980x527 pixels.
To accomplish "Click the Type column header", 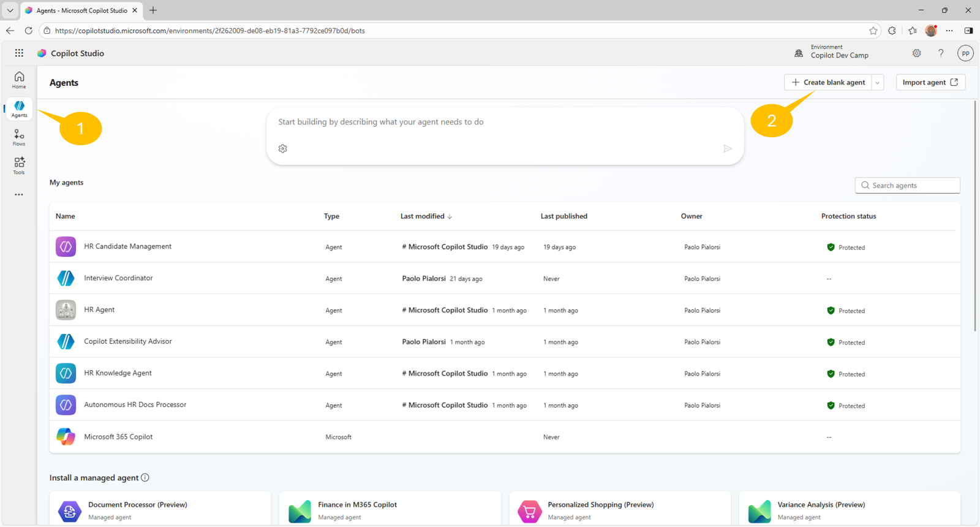I will [x=331, y=216].
